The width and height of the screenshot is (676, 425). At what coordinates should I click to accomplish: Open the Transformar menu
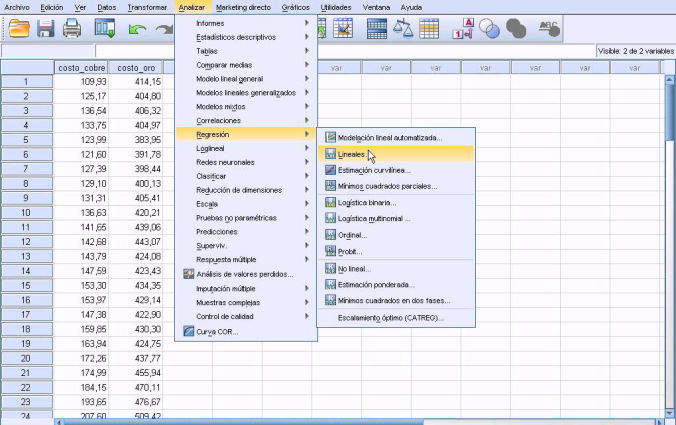(x=147, y=7)
